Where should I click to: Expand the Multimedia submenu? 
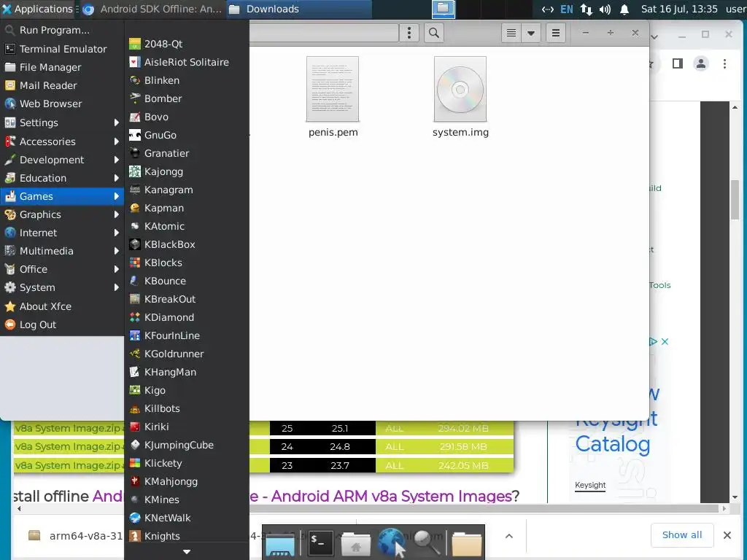62,251
